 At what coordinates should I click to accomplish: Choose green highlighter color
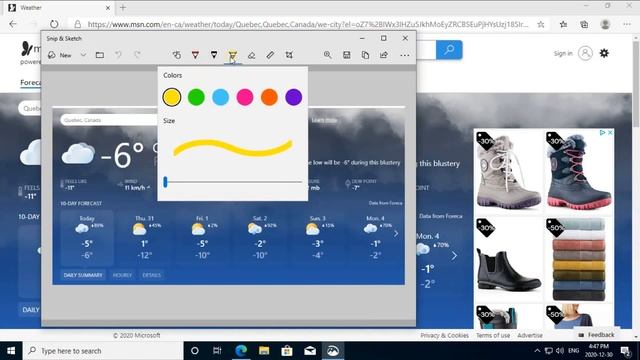[196, 97]
